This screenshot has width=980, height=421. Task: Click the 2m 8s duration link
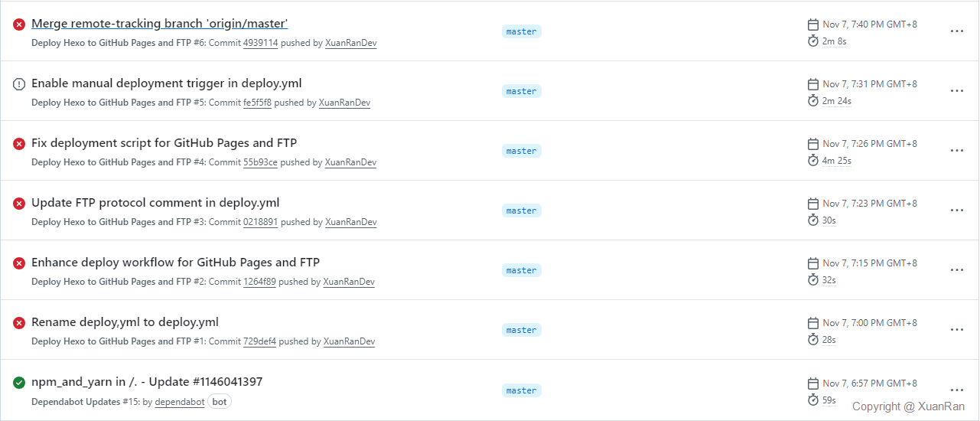click(x=834, y=41)
